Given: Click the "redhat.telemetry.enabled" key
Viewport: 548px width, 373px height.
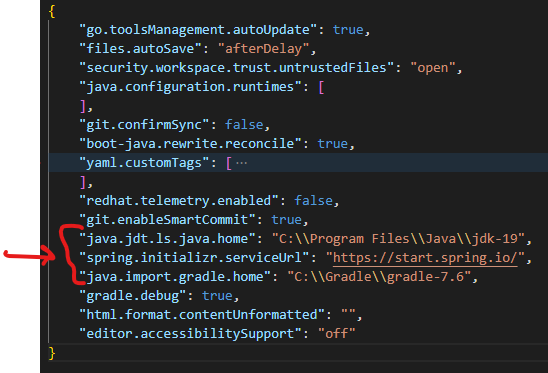Looking at the screenshot, I should pyautogui.click(x=179, y=201).
